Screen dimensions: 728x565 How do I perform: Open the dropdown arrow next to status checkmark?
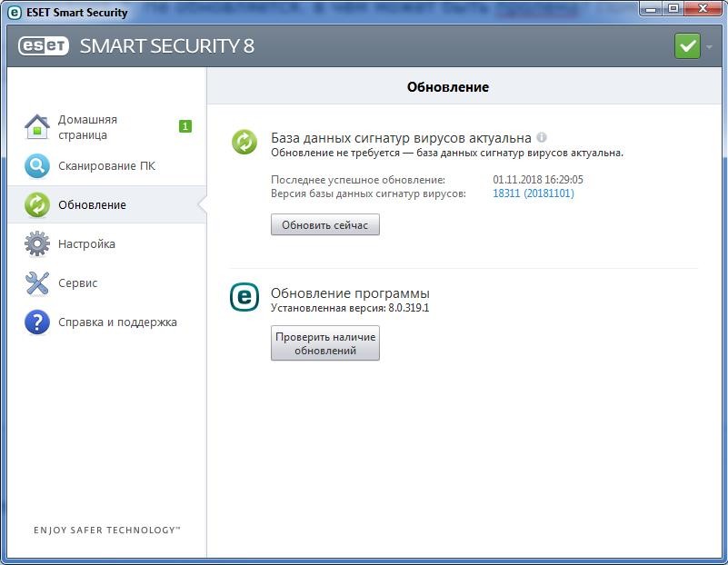point(709,46)
